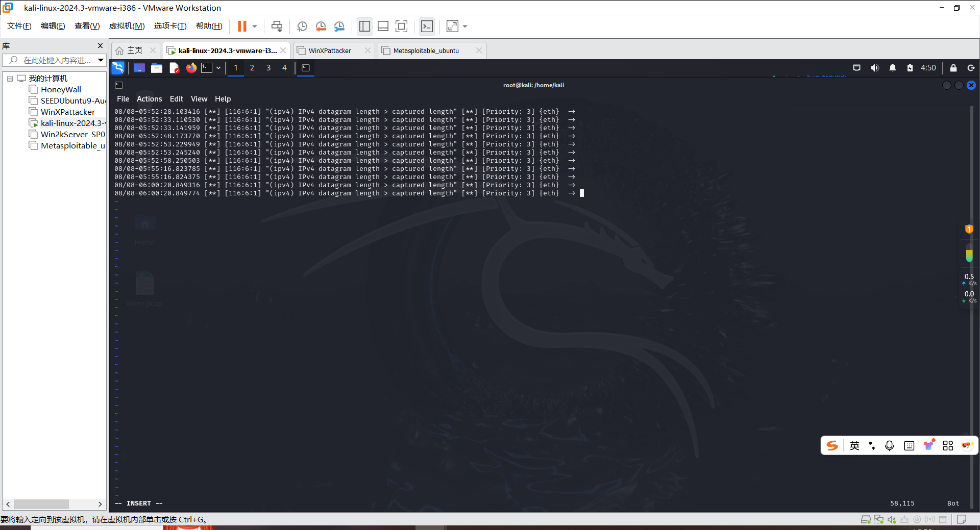Launch Firefox from the Kali panel

(x=191, y=68)
